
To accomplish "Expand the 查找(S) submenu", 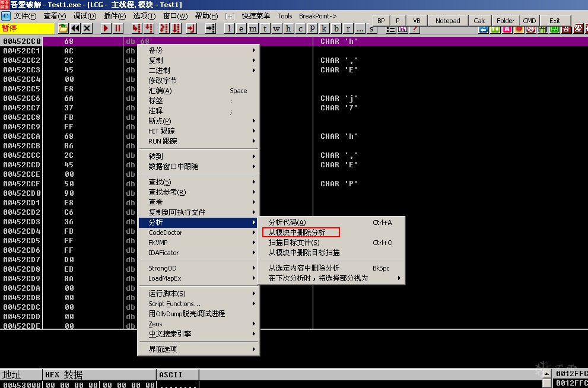I will [x=198, y=182].
